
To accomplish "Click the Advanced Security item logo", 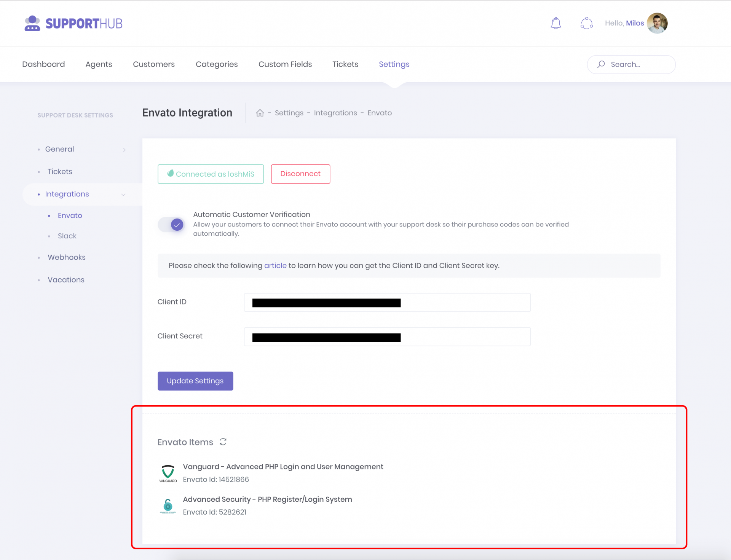I will tap(168, 506).
